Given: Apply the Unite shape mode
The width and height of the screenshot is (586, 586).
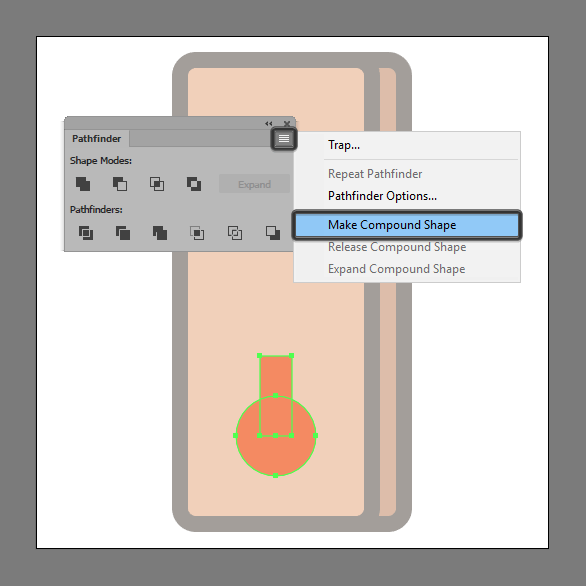Looking at the screenshot, I should [x=83, y=184].
